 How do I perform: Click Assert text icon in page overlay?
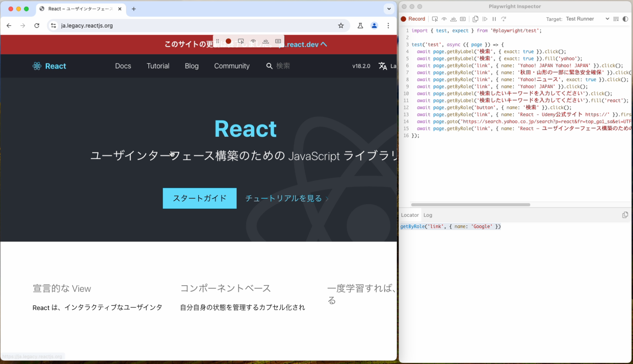click(266, 41)
